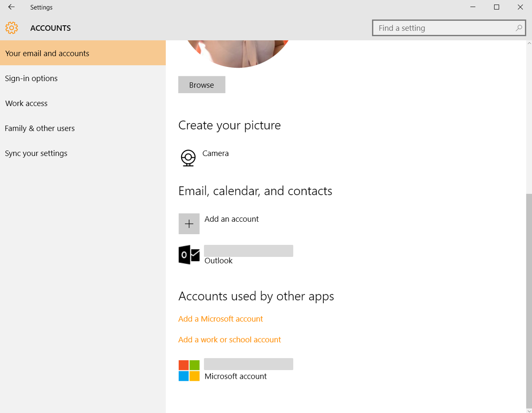Viewport: 532px width, 413px height.
Task: Click the profile picture thumbnail
Action: coord(237,54)
